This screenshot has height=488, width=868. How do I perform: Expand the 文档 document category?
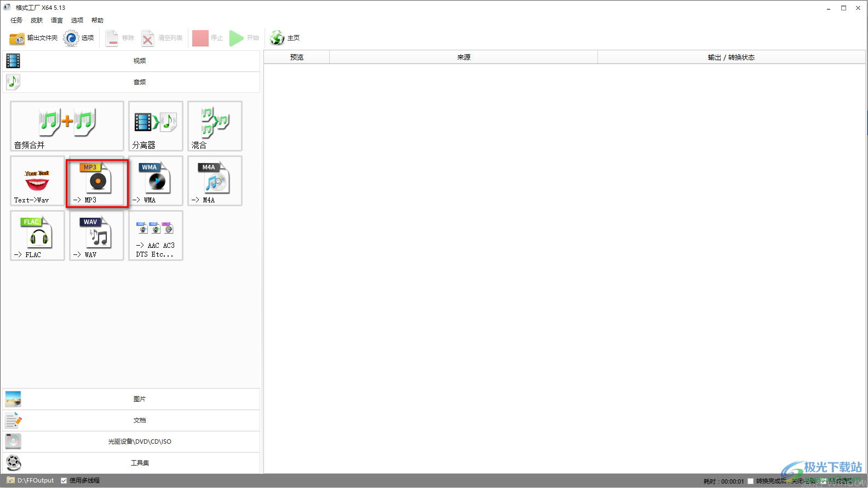(131, 420)
